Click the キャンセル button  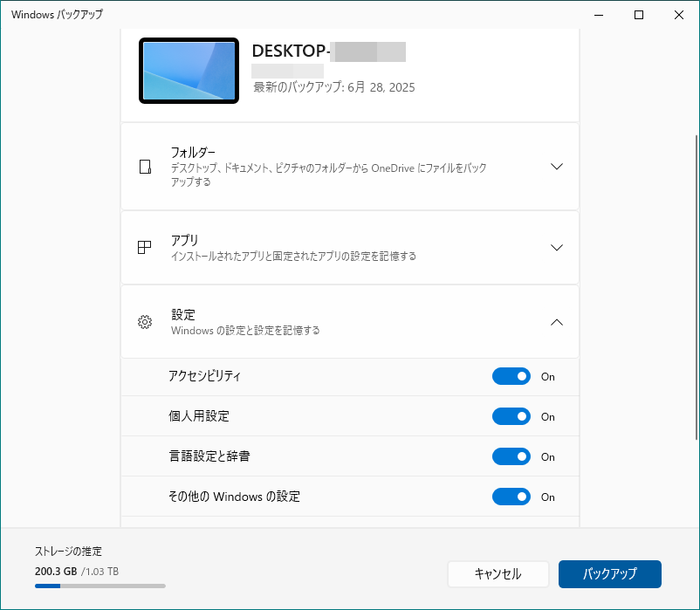[x=498, y=574]
